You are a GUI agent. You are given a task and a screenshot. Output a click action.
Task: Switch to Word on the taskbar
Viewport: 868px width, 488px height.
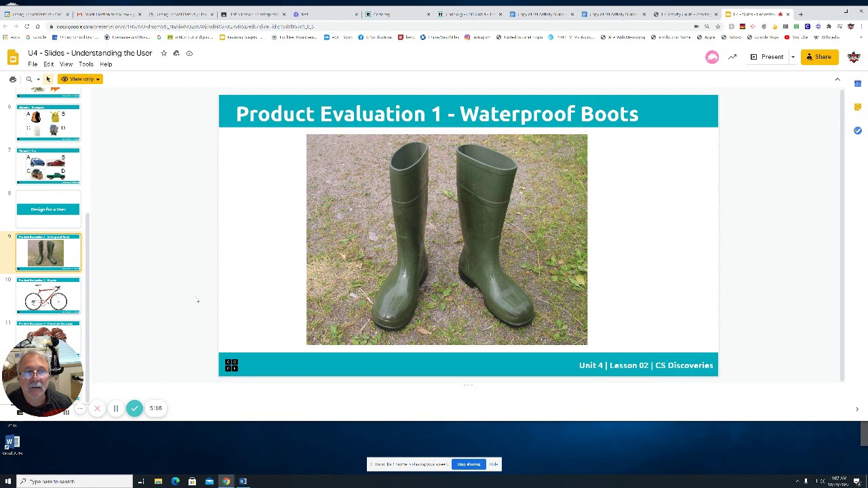[243, 481]
